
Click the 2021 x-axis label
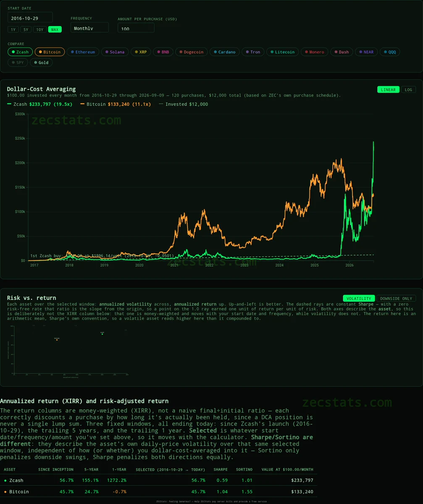(174, 265)
